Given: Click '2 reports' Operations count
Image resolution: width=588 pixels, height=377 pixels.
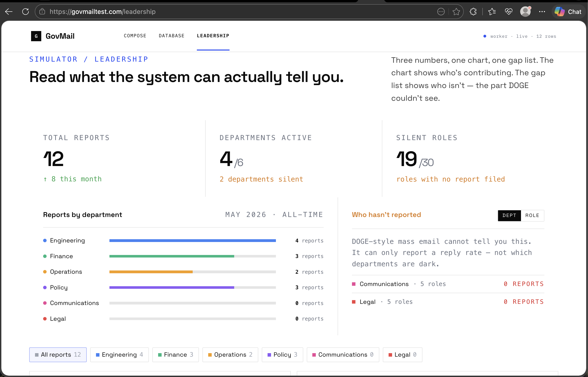Looking at the screenshot, I should (309, 272).
